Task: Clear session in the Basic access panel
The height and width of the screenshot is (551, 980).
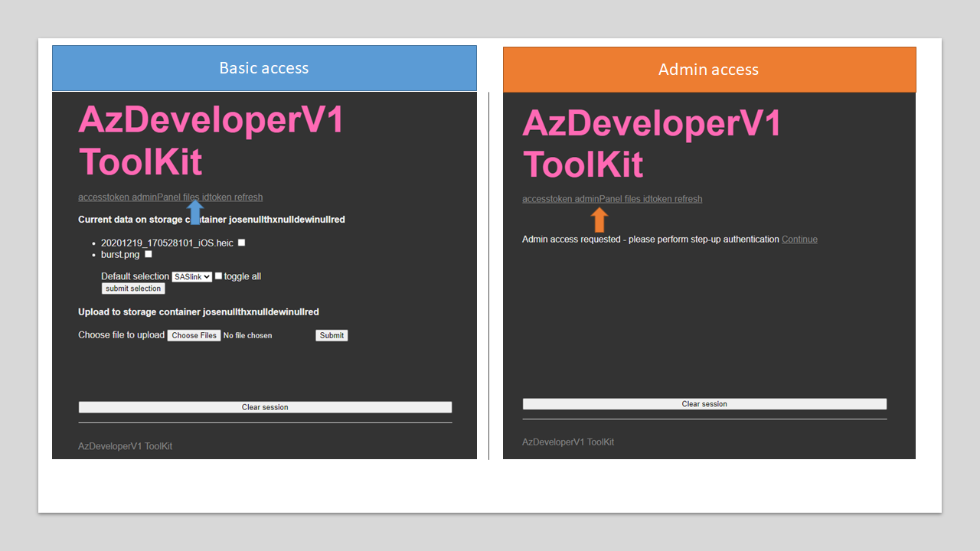Action: point(265,407)
